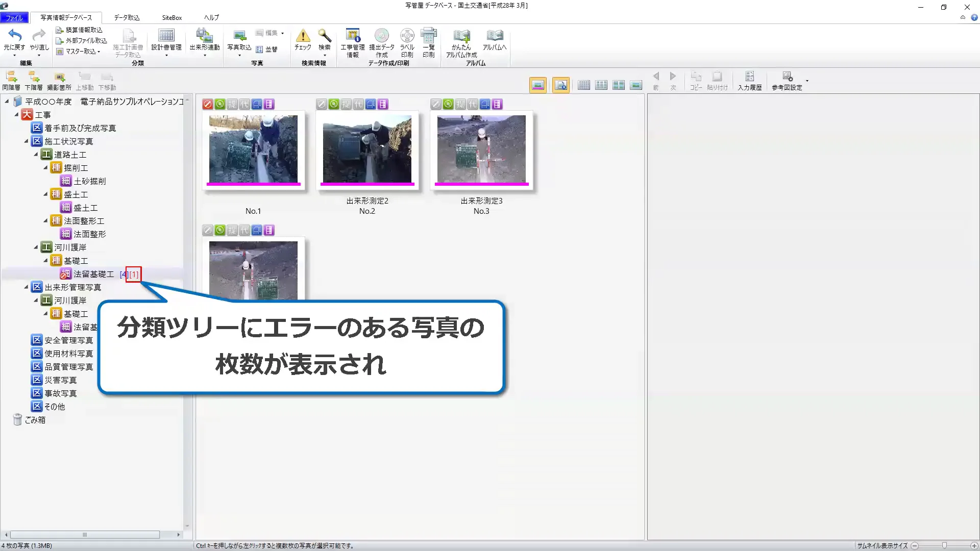Switch to smallest thumbnail grid view
Image resolution: width=980 pixels, height=551 pixels.
click(584, 85)
